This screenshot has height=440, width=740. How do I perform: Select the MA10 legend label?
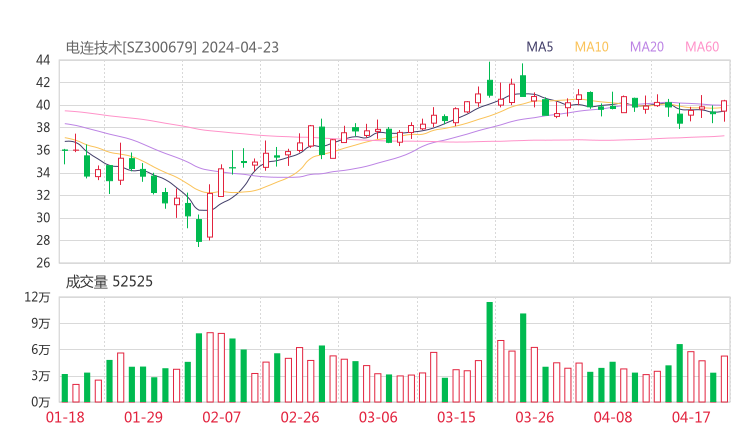click(x=591, y=47)
